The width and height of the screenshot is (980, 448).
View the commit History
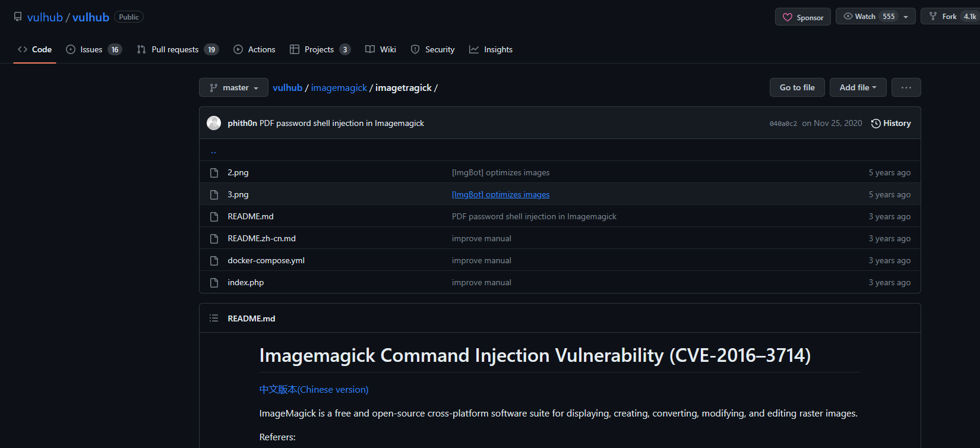tap(891, 123)
